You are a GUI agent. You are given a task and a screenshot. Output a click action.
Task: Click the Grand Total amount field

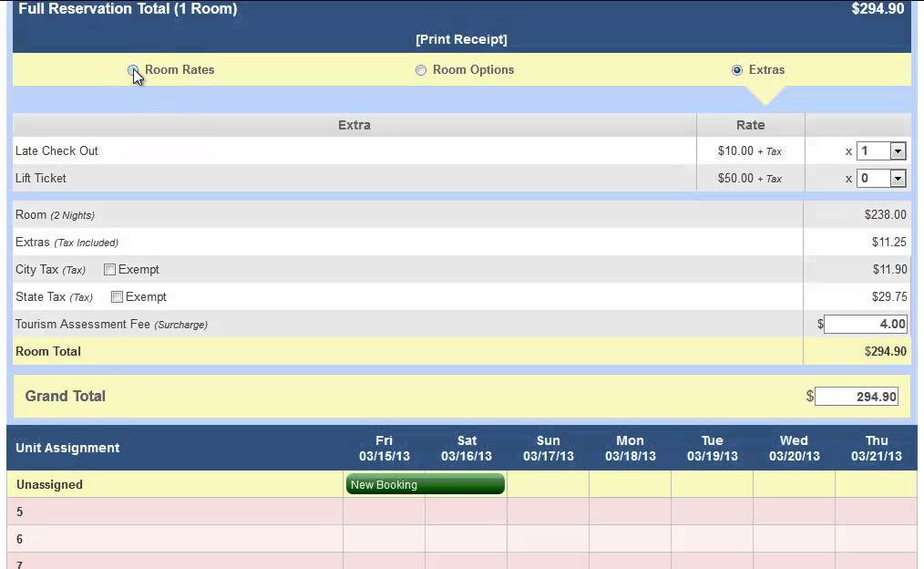click(857, 397)
